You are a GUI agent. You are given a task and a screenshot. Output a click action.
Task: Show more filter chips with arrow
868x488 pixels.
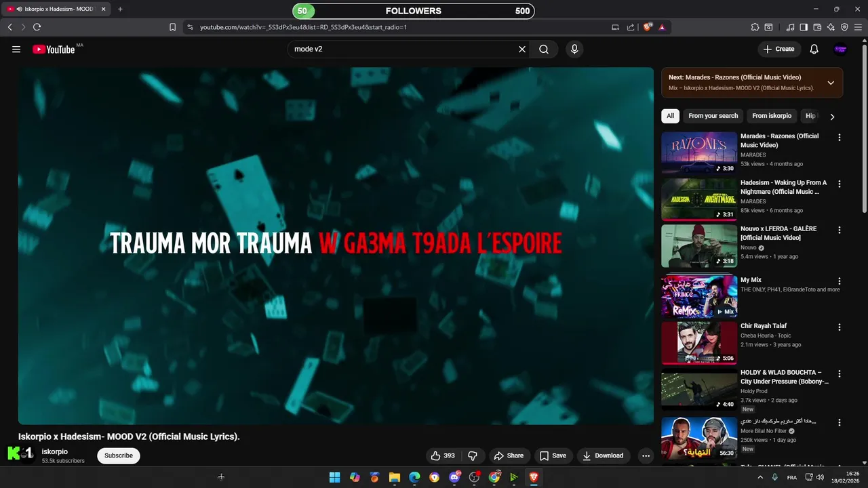click(x=832, y=117)
